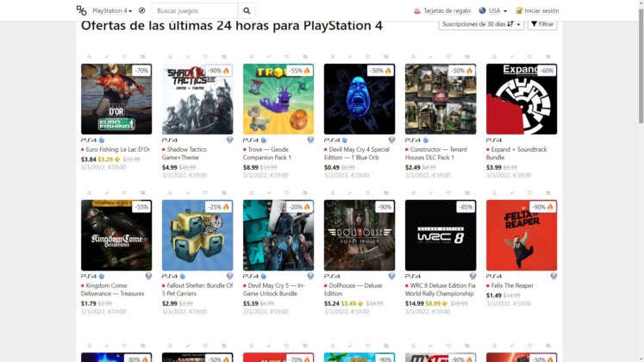Expand the USA region dropdown
The height and width of the screenshot is (362, 644).
pos(493,10)
